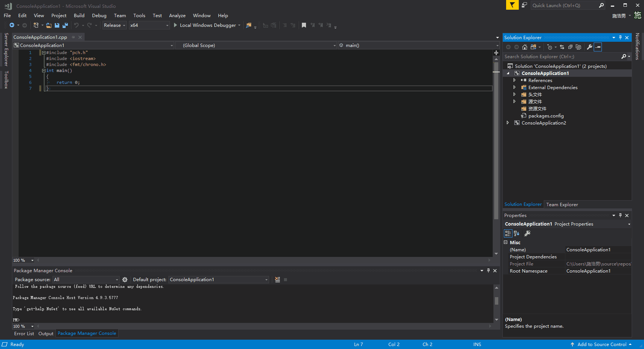Toggle a bookmark using the toolbar bookmark icon
The image size is (644, 349).
pos(304,25)
